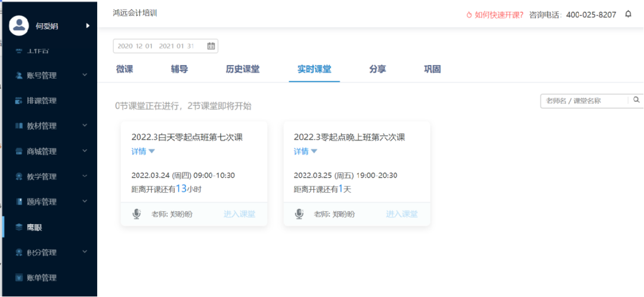Expand the 积分管理 menu chevron
644x297 pixels.
click(x=85, y=252)
